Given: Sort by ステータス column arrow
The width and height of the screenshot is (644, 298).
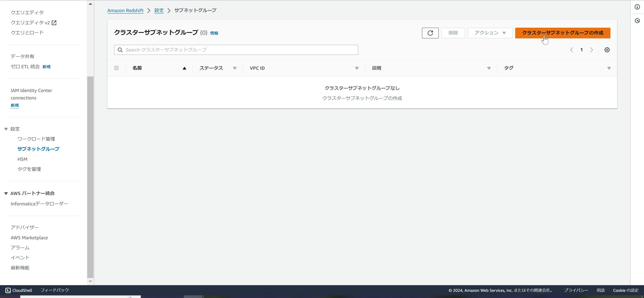Looking at the screenshot, I should pyautogui.click(x=234, y=68).
